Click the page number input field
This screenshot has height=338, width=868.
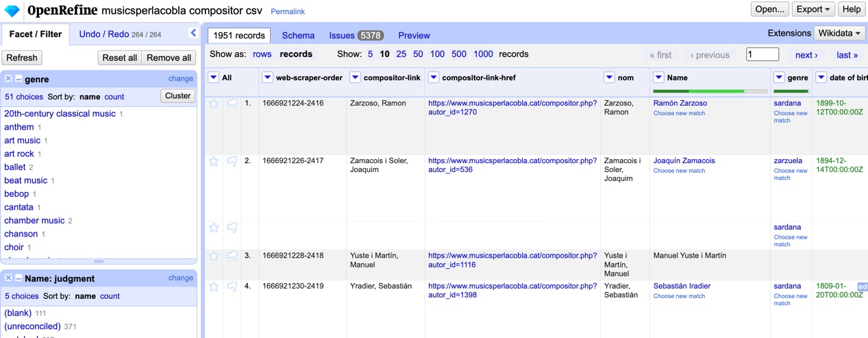click(x=762, y=55)
